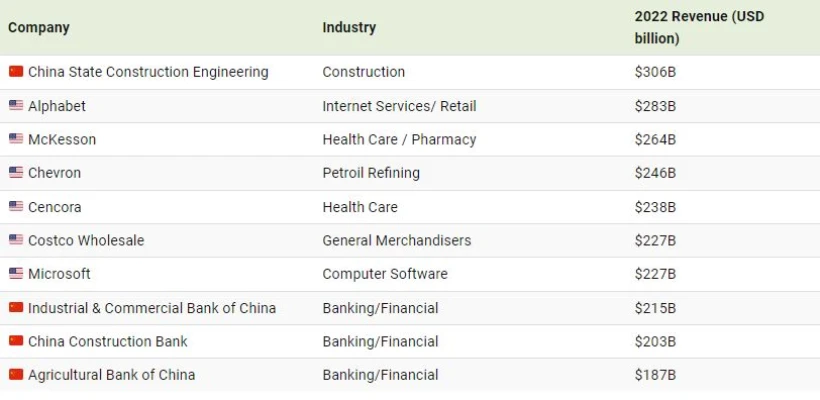Click the China flag beside Industrial & Commercial Bank

16,308
